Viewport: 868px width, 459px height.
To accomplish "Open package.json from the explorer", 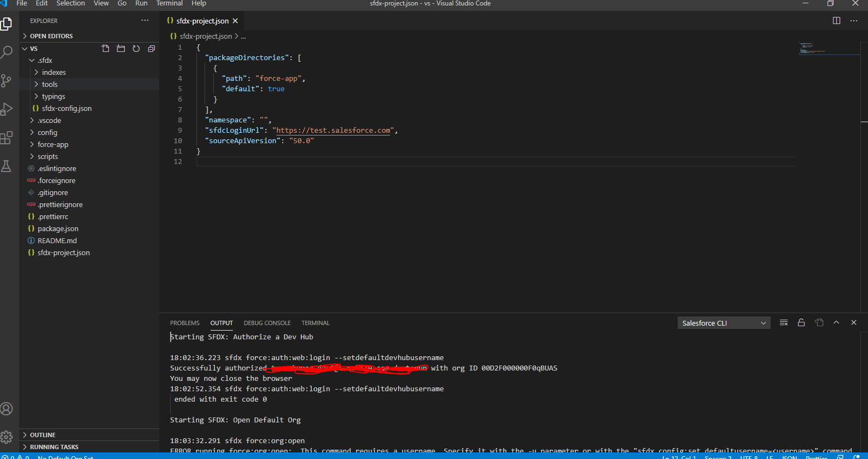I will click(57, 229).
